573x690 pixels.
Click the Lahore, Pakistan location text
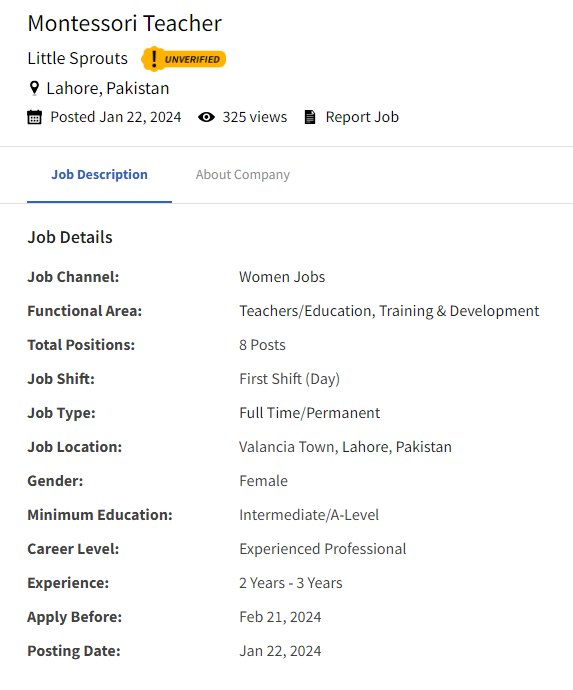click(108, 88)
